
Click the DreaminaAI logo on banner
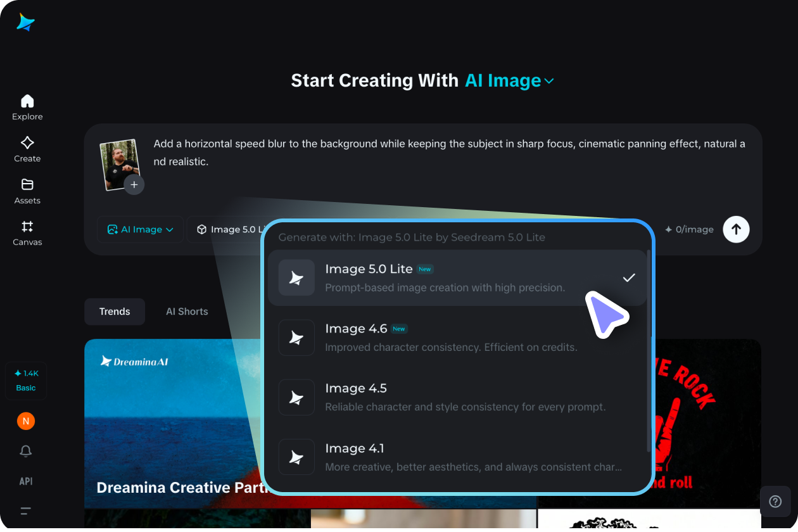pyautogui.click(x=134, y=361)
